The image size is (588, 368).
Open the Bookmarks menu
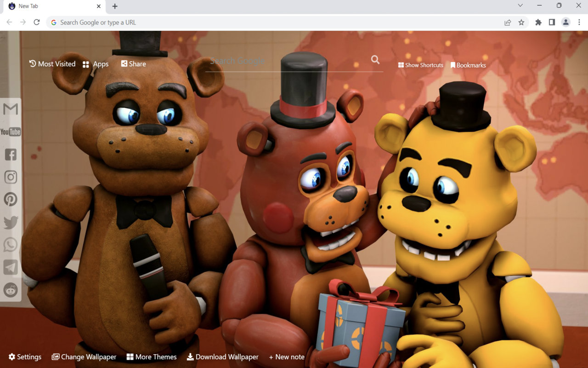(468, 65)
